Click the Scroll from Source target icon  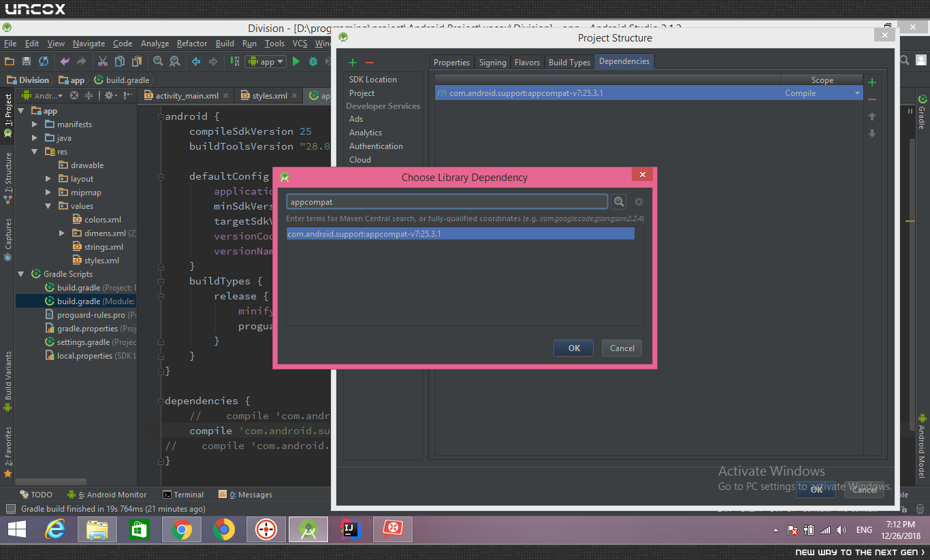[74, 96]
